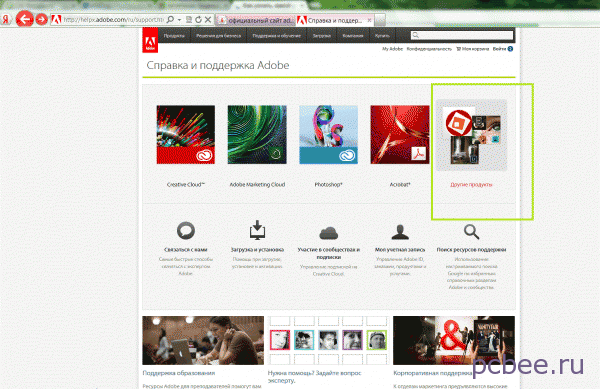Image resolution: width=600 pixels, height=389 pixels.
Task: Open the Загрузка и установка heading link
Action: (257, 249)
